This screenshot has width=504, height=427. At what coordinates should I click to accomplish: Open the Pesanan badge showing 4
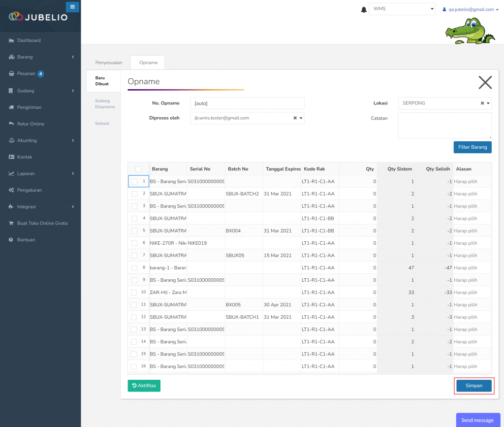tap(40, 74)
